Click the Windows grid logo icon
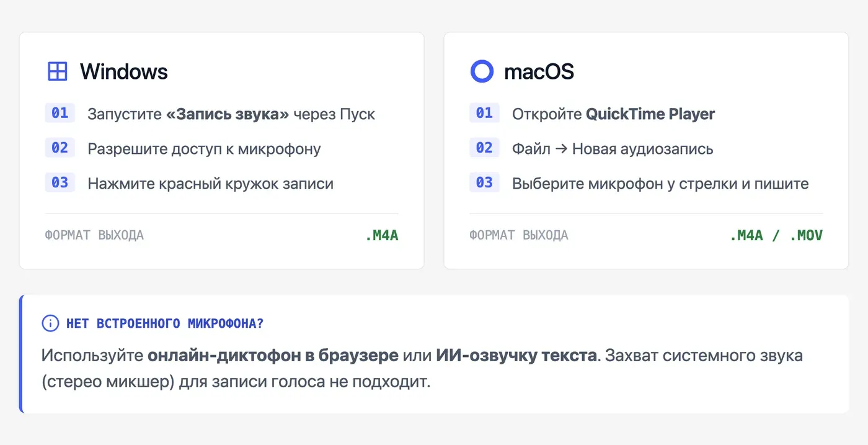The height and width of the screenshot is (445, 868). click(x=57, y=71)
